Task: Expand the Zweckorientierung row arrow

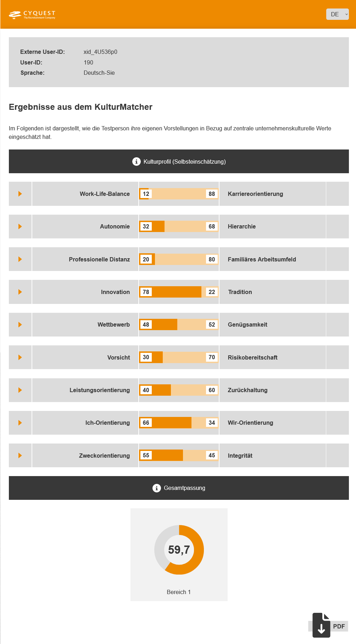Action: (x=20, y=456)
